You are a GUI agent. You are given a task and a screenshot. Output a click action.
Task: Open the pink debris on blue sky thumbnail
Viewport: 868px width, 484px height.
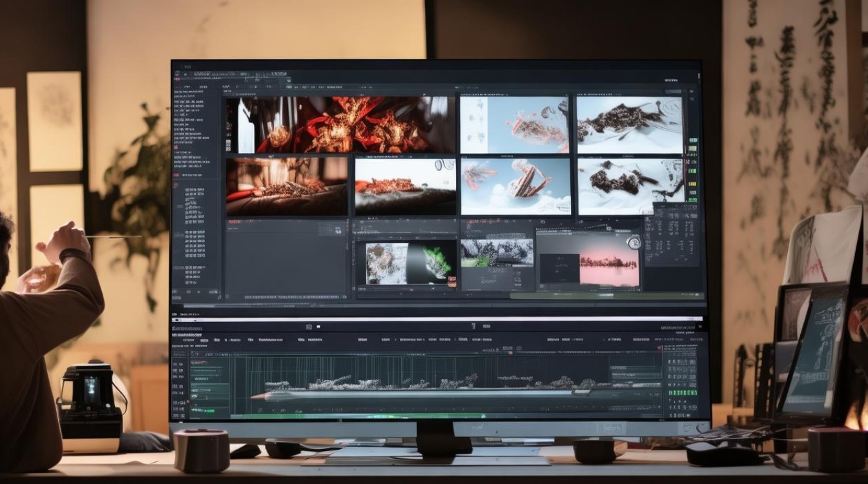tap(514, 125)
